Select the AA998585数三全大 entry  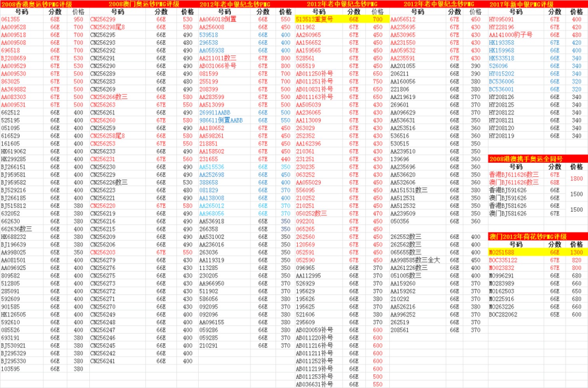click(x=415, y=260)
